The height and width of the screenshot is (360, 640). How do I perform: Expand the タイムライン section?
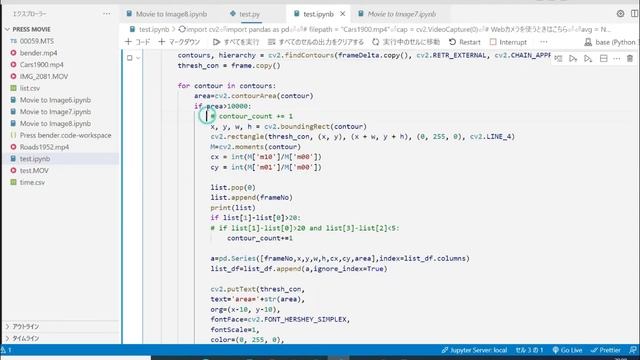[26, 338]
